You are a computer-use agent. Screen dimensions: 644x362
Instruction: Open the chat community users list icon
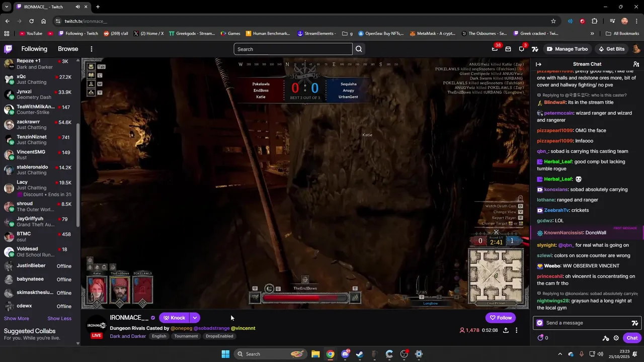tap(636, 64)
